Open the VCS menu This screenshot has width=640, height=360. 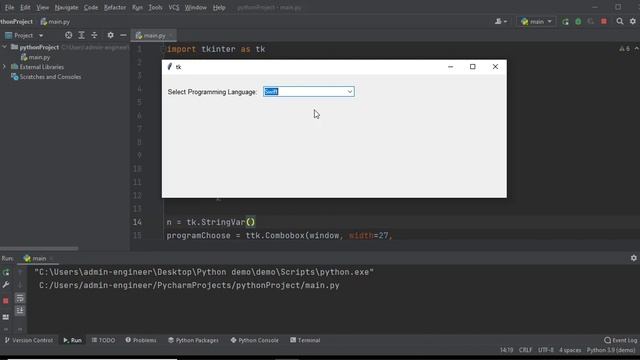pyautogui.click(x=173, y=7)
